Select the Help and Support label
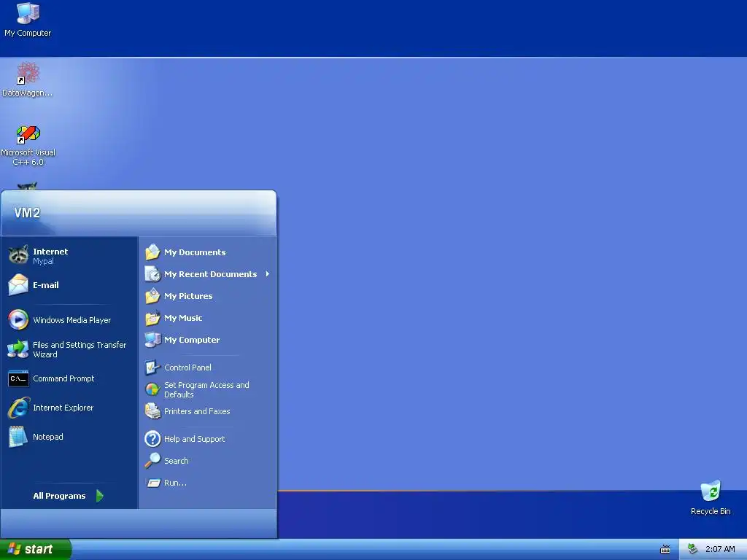The height and width of the screenshot is (560, 747). (x=194, y=438)
